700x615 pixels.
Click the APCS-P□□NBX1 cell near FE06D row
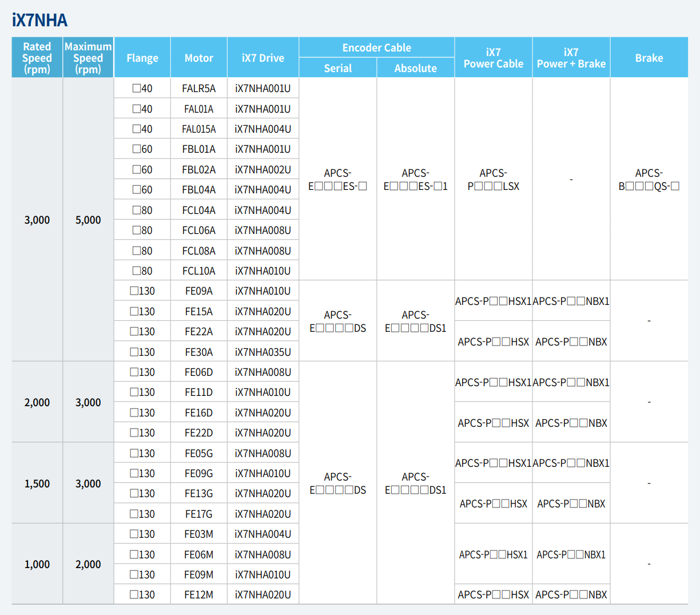[571, 382]
